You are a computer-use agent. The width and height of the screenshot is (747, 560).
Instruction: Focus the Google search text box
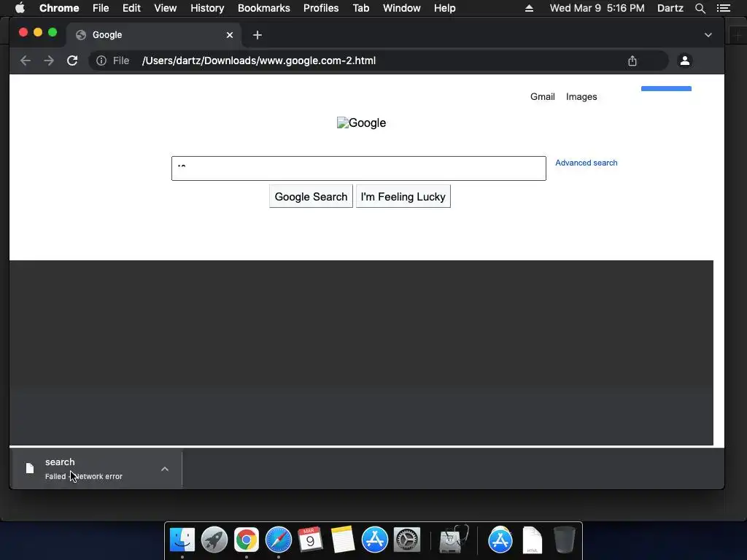[359, 168]
